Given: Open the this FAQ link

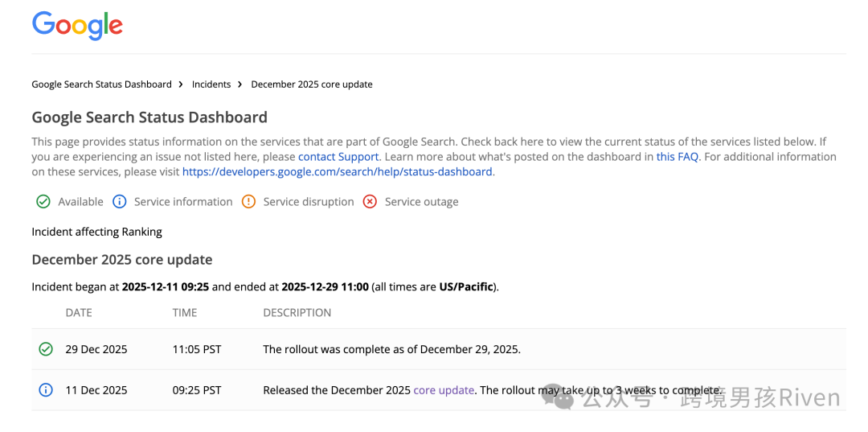Looking at the screenshot, I should (678, 157).
